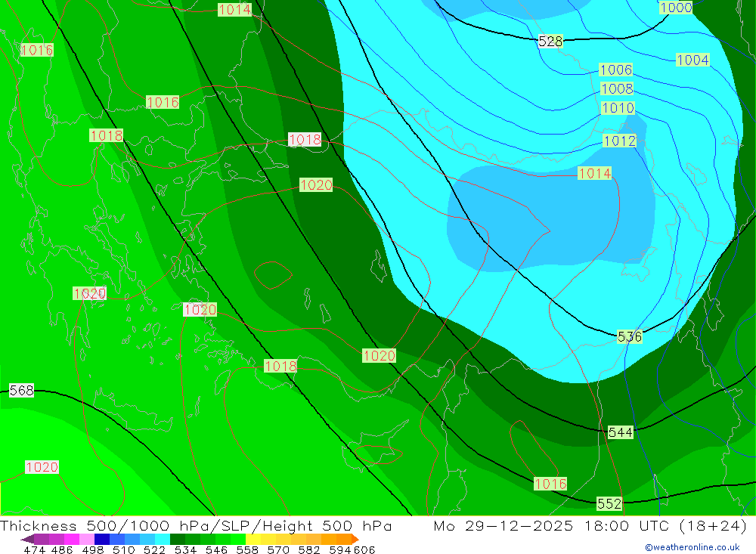Click the blue 1010 isobar label
This screenshot has height=554, width=756.
click(618, 108)
